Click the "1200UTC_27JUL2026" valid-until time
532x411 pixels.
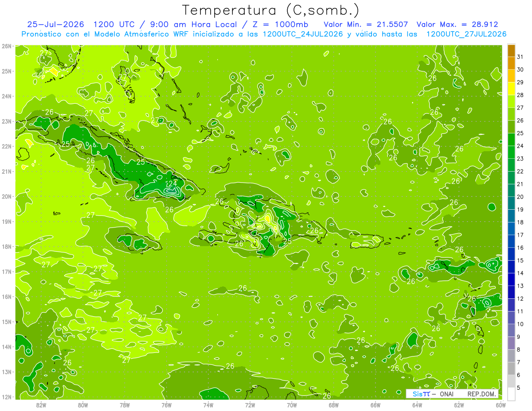[x=466, y=34]
